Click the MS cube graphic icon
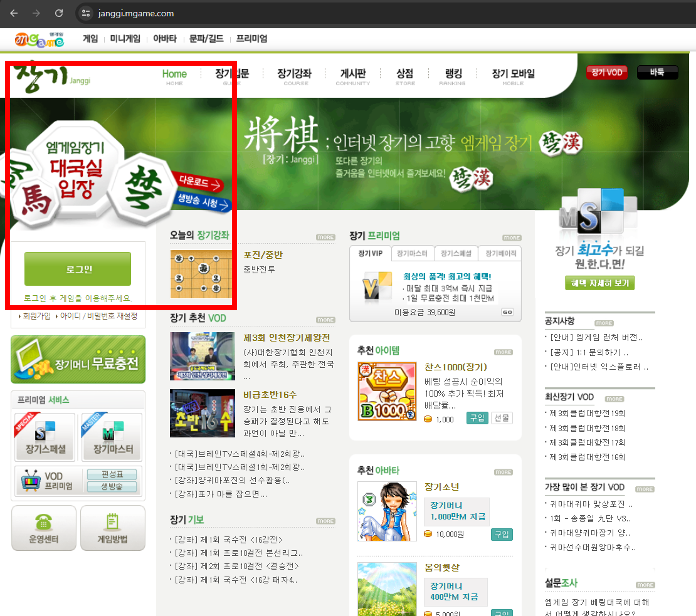This screenshot has height=616, width=696. (x=598, y=212)
